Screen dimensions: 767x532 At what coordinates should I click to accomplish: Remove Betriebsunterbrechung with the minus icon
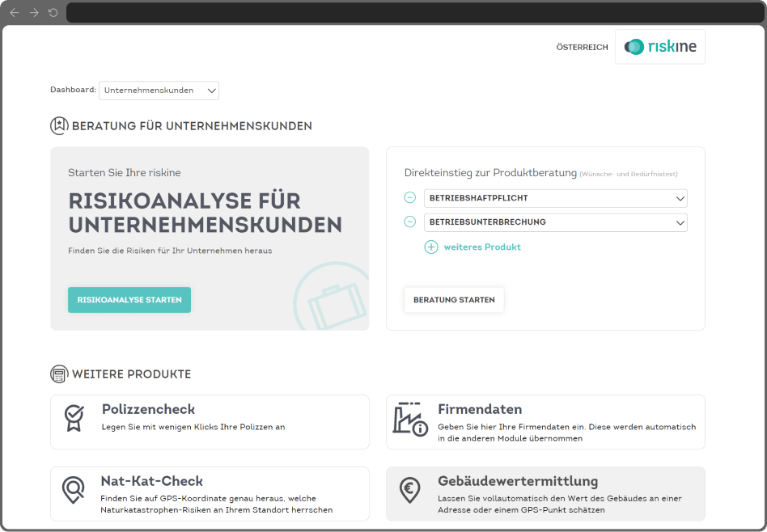(x=410, y=222)
